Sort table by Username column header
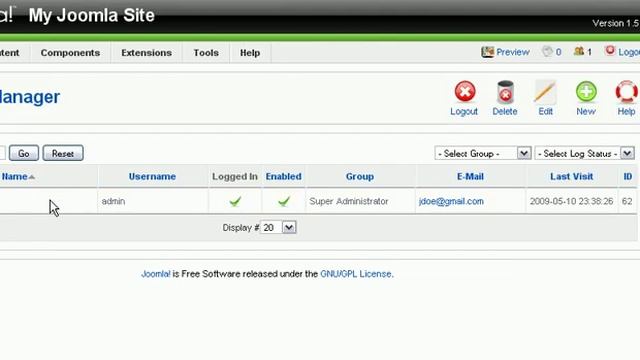 [152, 176]
